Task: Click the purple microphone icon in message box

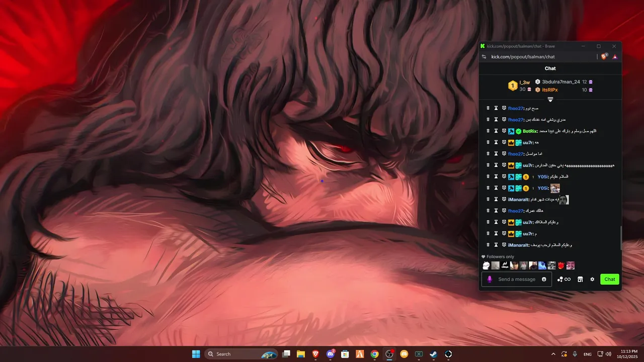Action: (x=489, y=279)
